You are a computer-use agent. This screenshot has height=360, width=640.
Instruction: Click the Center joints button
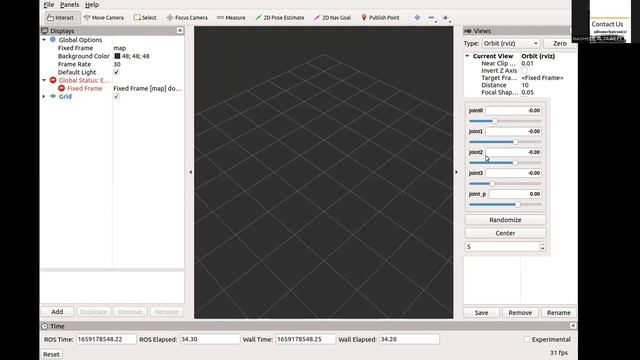pos(505,233)
